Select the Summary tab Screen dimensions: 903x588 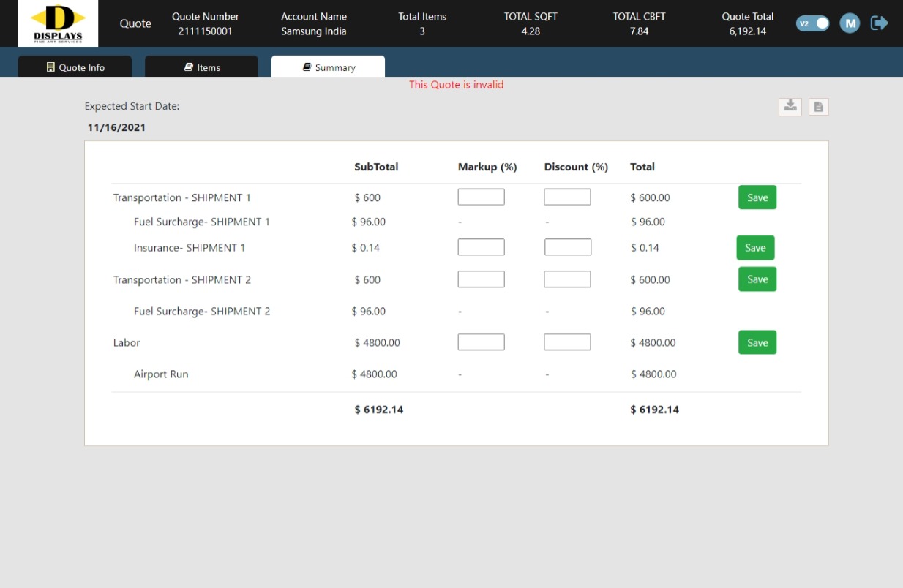pos(328,67)
